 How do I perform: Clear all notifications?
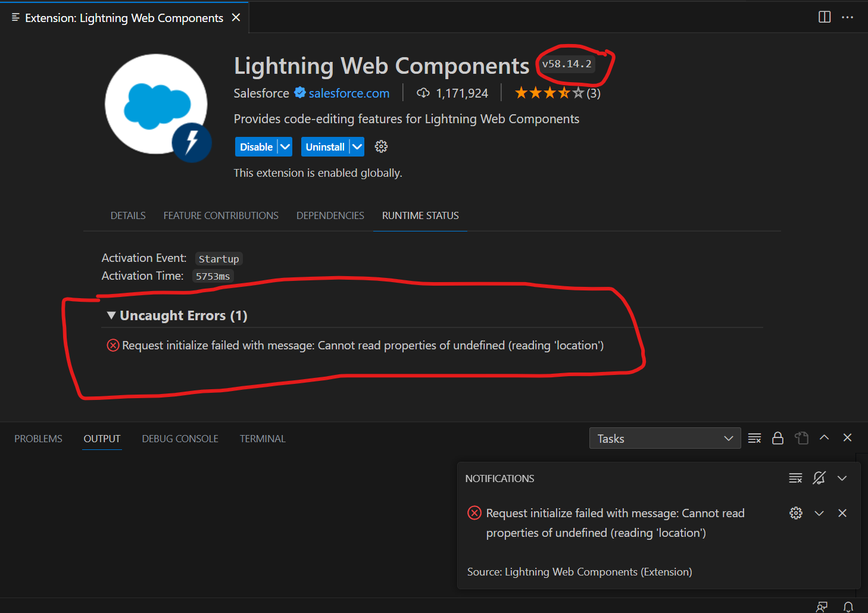click(x=795, y=478)
